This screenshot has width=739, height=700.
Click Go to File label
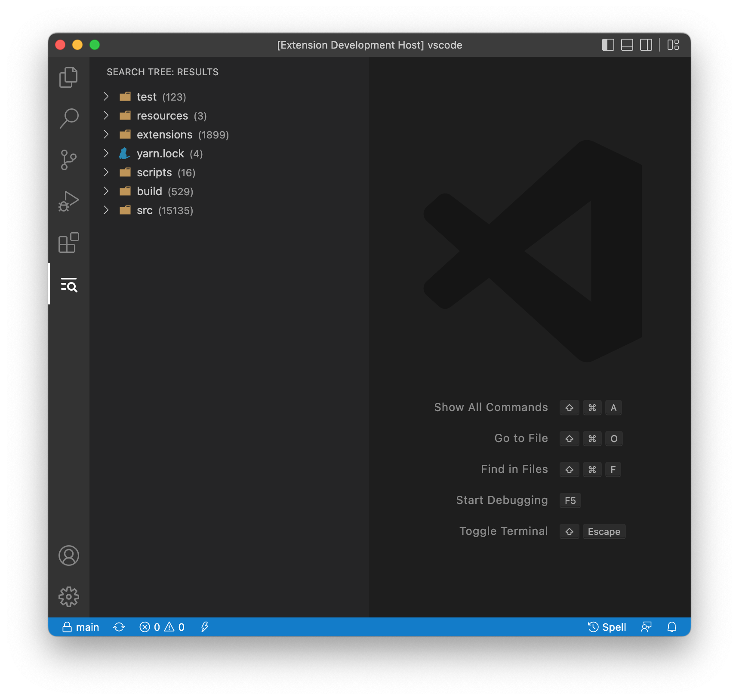pos(521,438)
